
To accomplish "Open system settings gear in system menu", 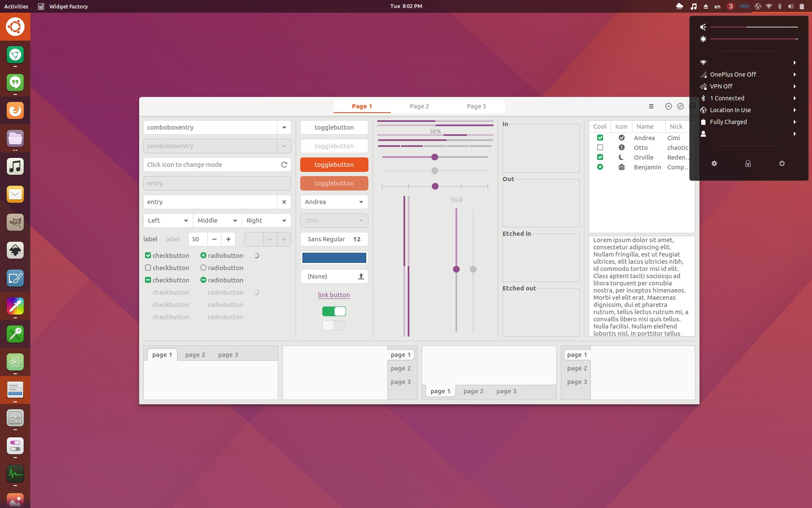I will [714, 163].
